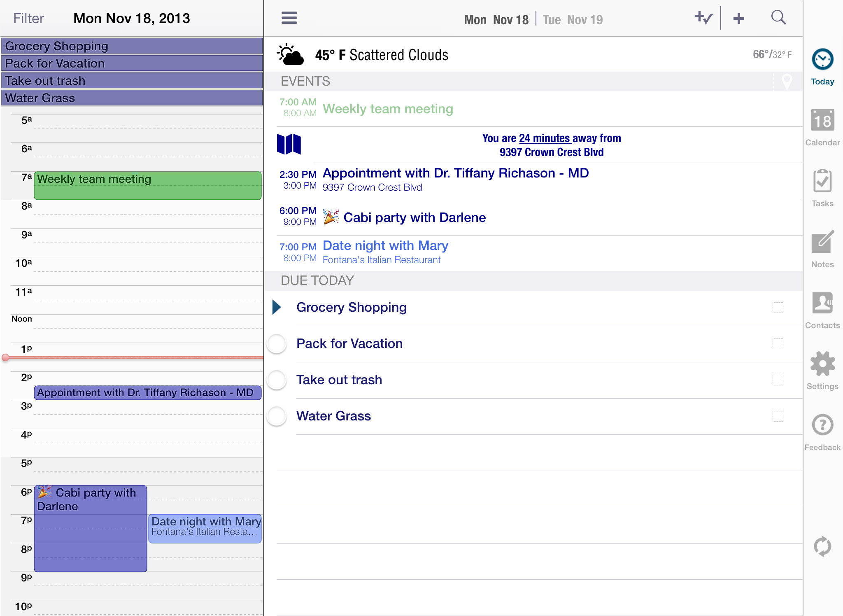The image size is (843, 616).
Task: Select green Weekly team meeting block
Action: [x=147, y=186]
